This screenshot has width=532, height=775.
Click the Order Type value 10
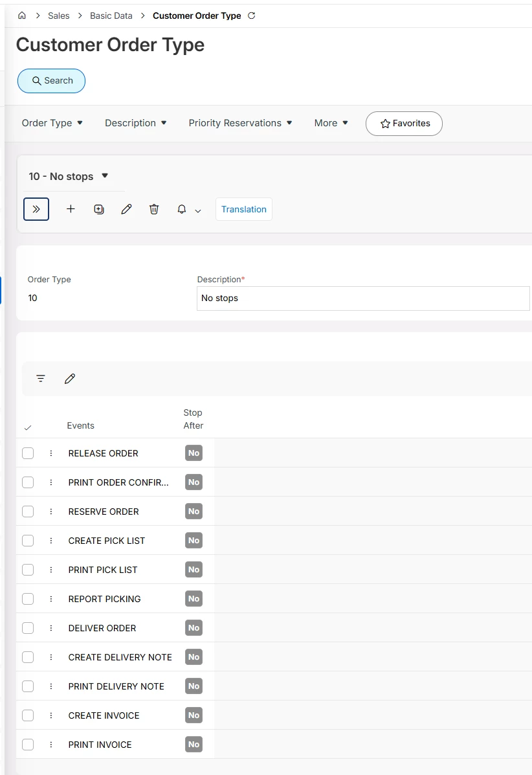click(x=32, y=298)
